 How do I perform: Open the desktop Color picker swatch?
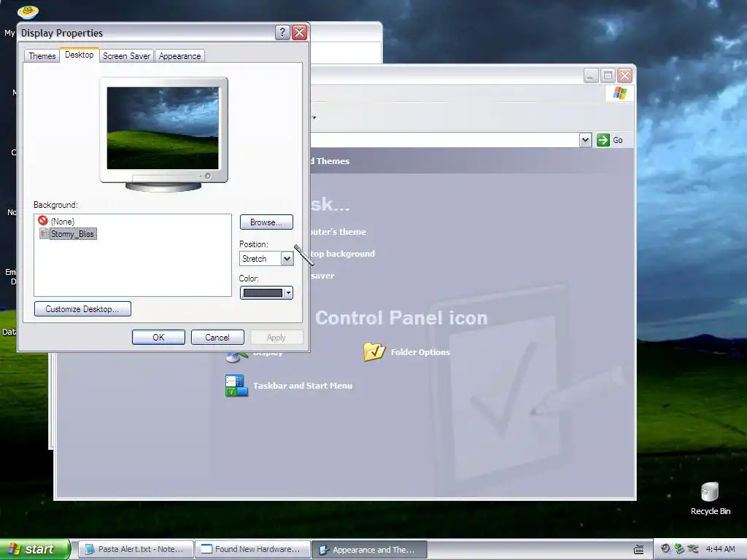[x=266, y=293]
